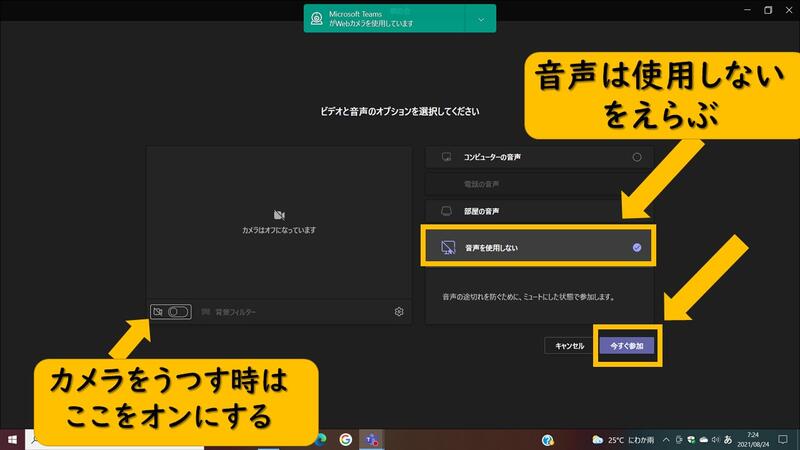Click the volume speaker tray icon
Image resolution: width=800 pixels, height=450 pixels.
tap(715, 439)
